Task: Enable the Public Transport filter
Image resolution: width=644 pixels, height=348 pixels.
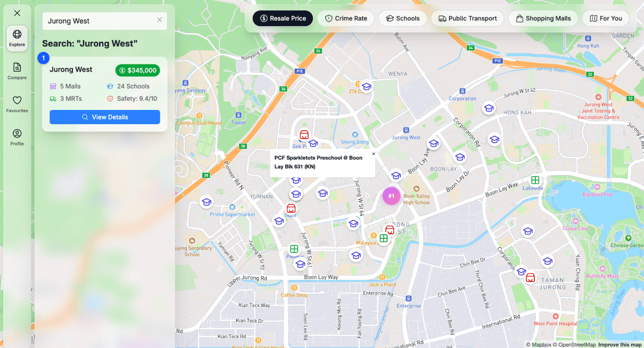Action: 467,19
